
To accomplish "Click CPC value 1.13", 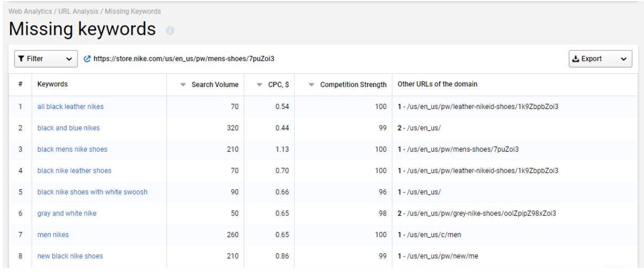I will (x=282, y=149).
